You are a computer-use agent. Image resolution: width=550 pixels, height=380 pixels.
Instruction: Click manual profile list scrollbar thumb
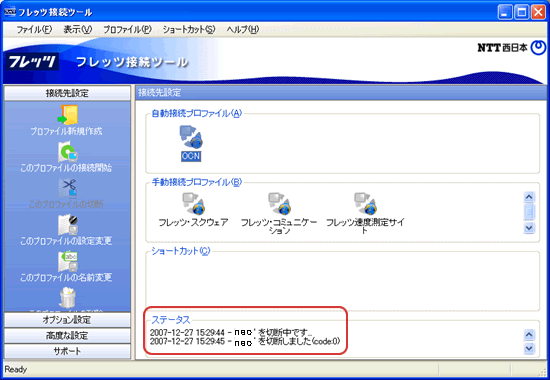coord(529,212)
